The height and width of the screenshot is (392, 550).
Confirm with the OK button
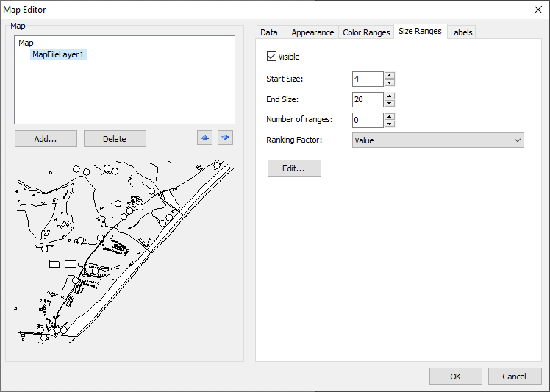coord(456,377)
